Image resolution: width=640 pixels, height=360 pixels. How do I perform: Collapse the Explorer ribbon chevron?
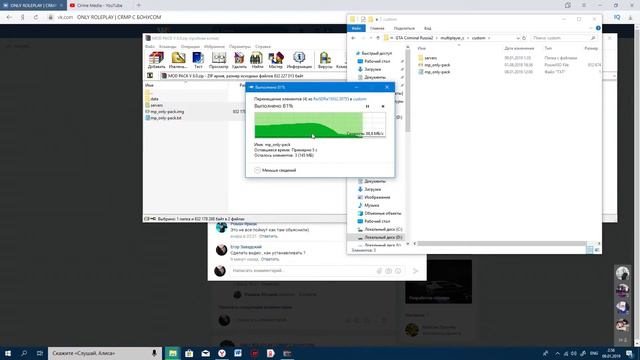(x=591, y=28)
